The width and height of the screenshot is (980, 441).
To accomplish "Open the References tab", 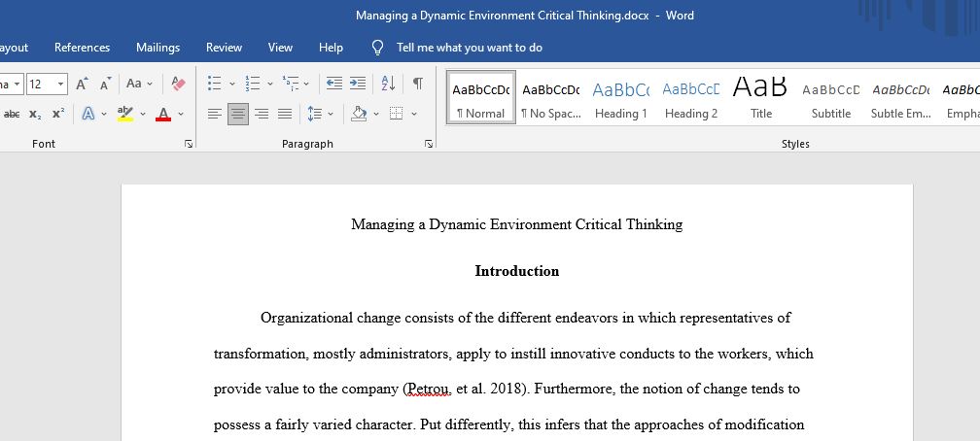I will pyautogui.click(x=82, y=48).
